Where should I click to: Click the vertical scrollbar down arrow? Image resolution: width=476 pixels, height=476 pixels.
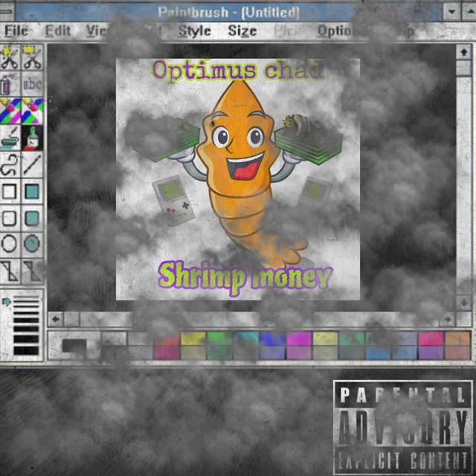click(463, 303)
